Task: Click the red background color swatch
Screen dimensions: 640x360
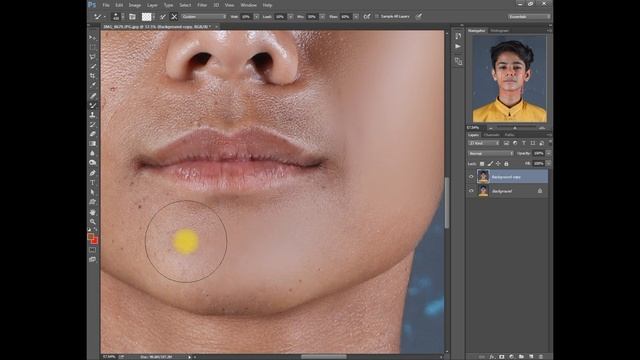Action: (x=95, y=241)
